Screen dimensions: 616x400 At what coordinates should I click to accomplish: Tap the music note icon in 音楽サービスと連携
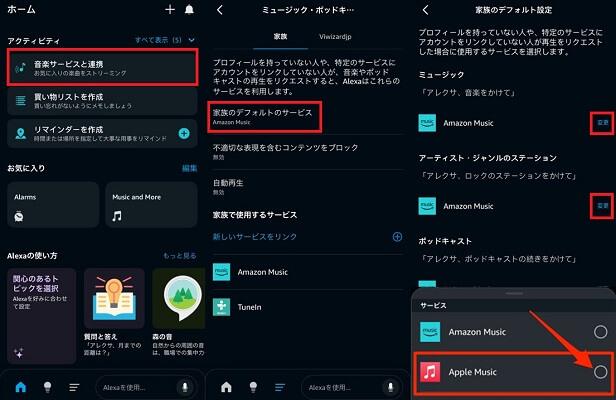point(20,68)
